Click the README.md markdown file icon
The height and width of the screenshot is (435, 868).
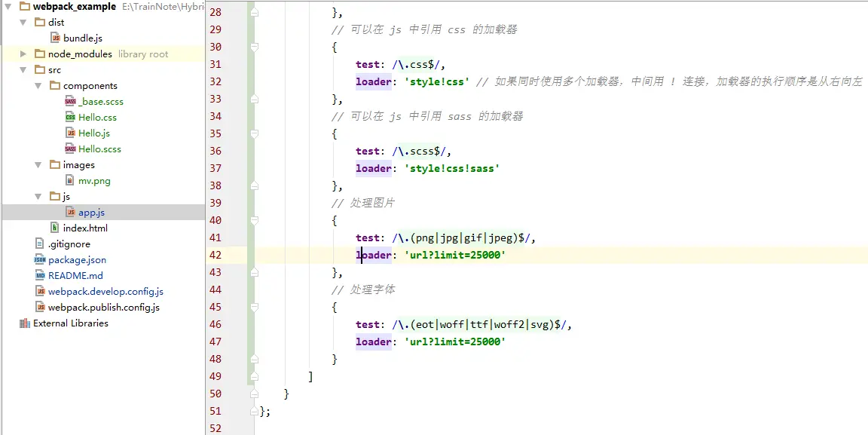coord(39,275)
